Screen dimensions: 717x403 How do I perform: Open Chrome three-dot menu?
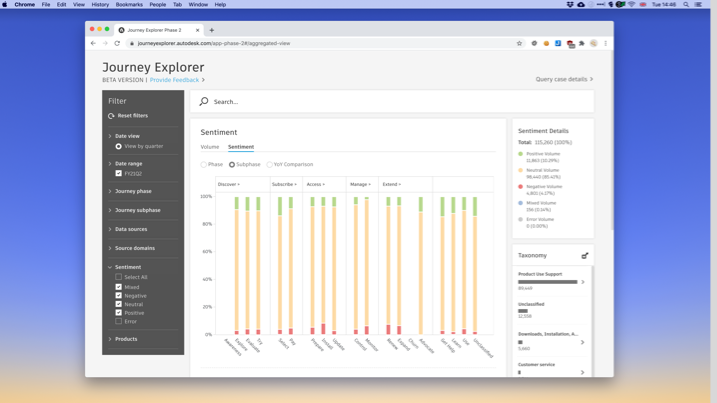(x=605, y=43)
